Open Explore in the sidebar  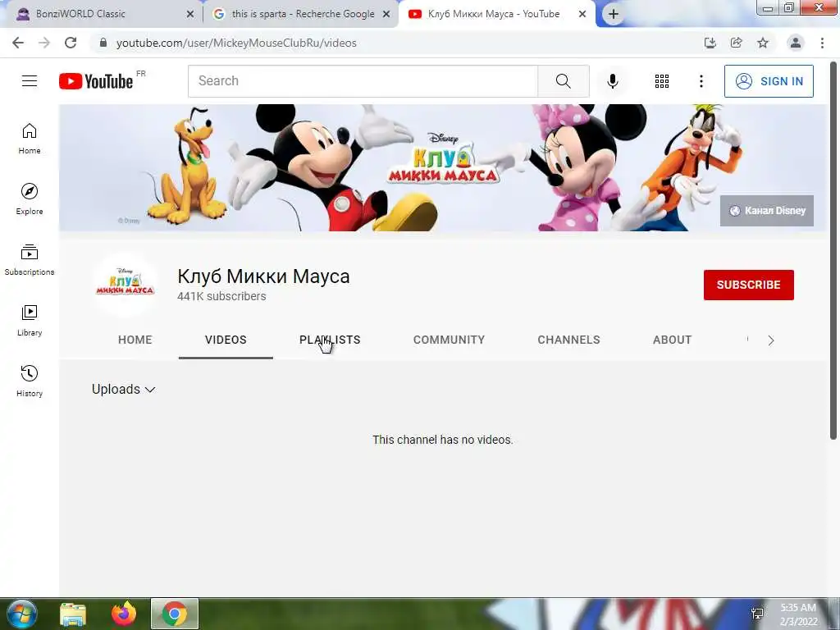[x=30, y=199]
